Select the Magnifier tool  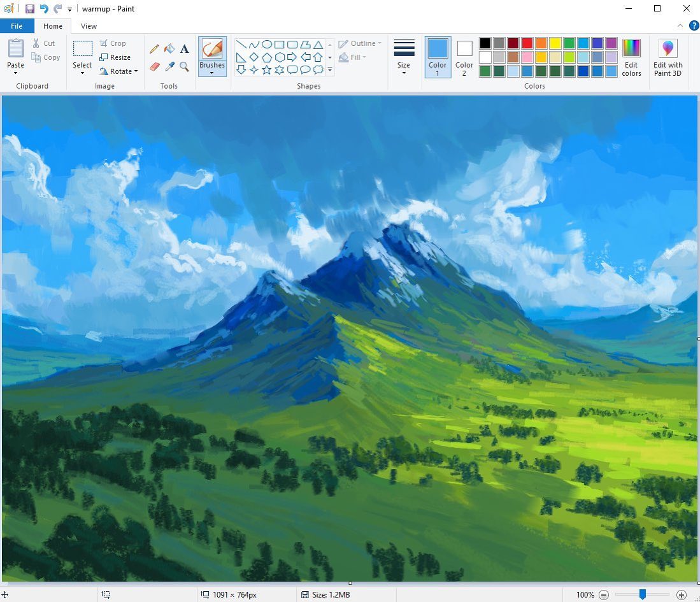coord(184,66)
